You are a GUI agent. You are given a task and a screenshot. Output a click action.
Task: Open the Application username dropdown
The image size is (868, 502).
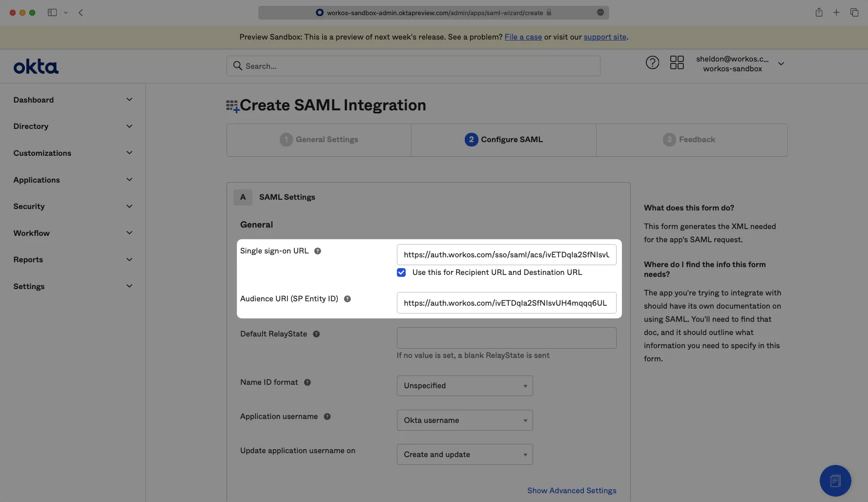coord(464,420)
